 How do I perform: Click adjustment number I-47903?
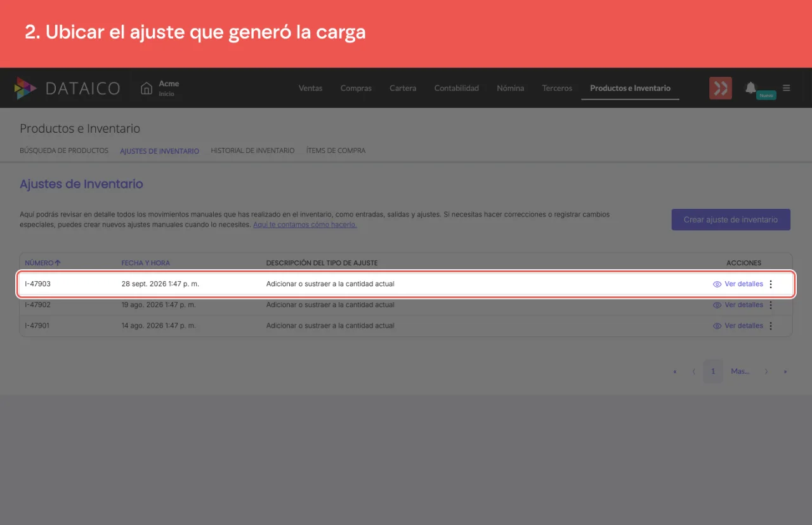tap(38, 284)
